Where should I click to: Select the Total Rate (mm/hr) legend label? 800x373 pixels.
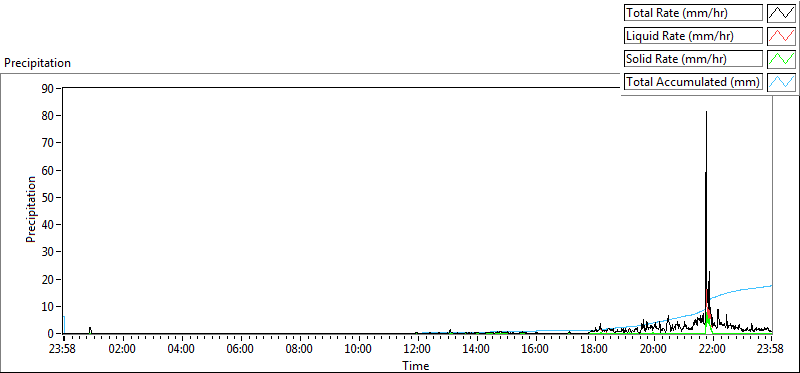tap(693, 13)
